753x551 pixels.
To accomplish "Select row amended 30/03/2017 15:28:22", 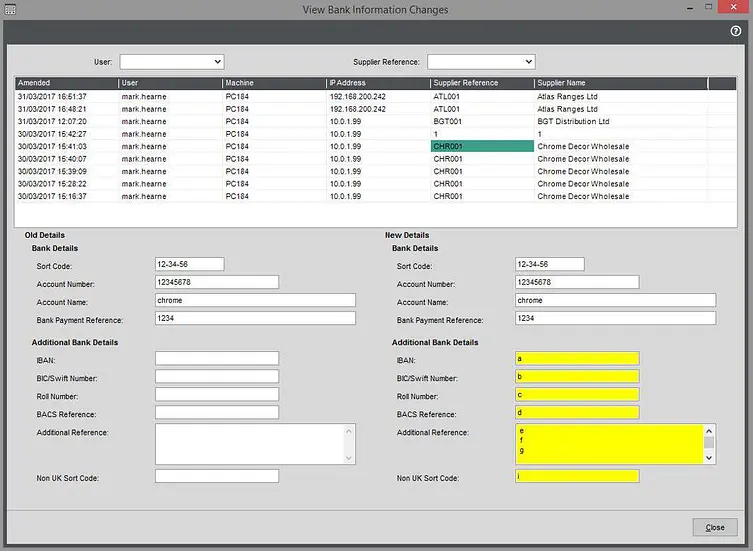I will pyautogui.click(x=376, y=184).
